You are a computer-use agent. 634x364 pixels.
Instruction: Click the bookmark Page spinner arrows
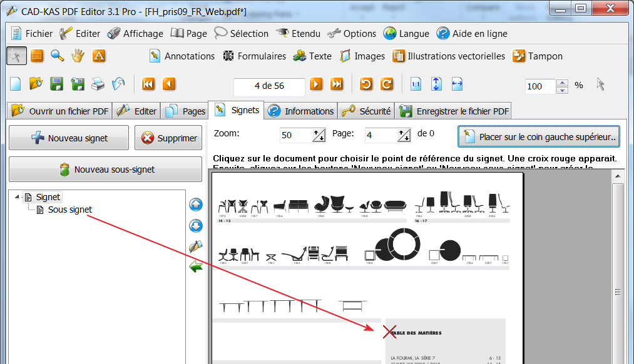click(x=404, y=134)
